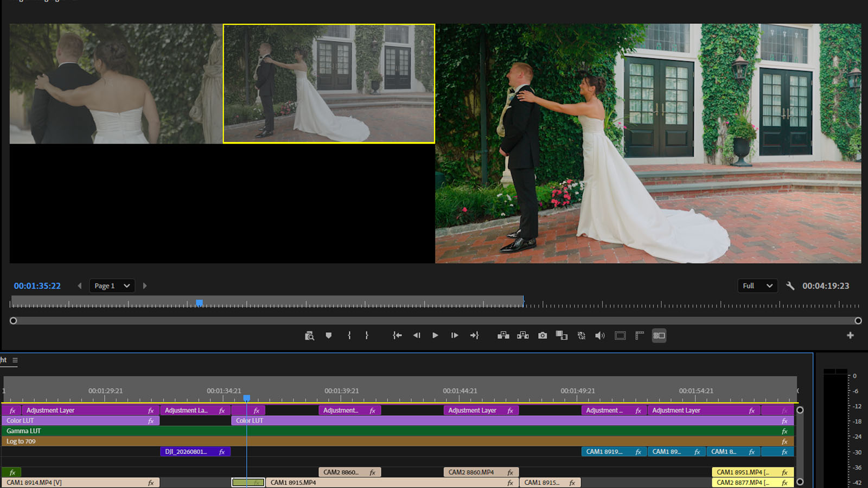Viewport: 868px width, 488px height.
Task: Step back one frame
Action: point(417,336)
